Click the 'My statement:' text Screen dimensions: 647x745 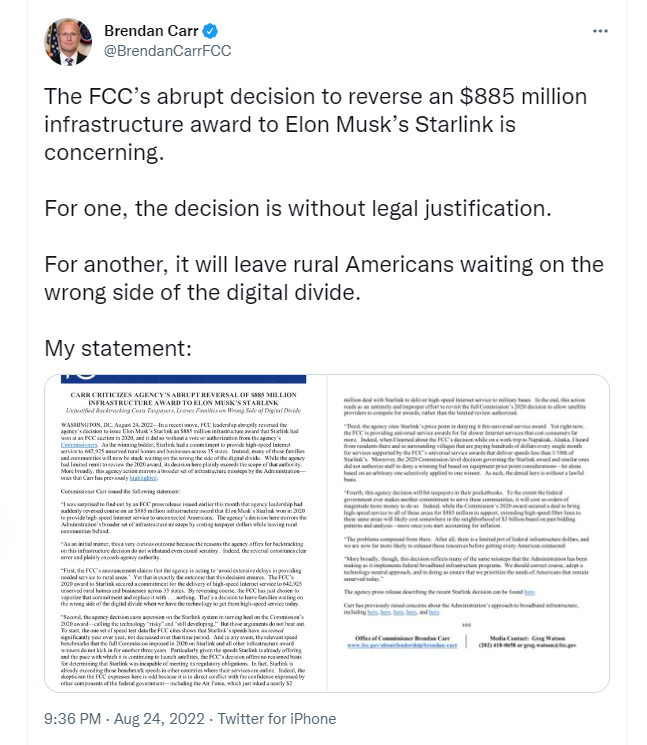pos(118,348)
